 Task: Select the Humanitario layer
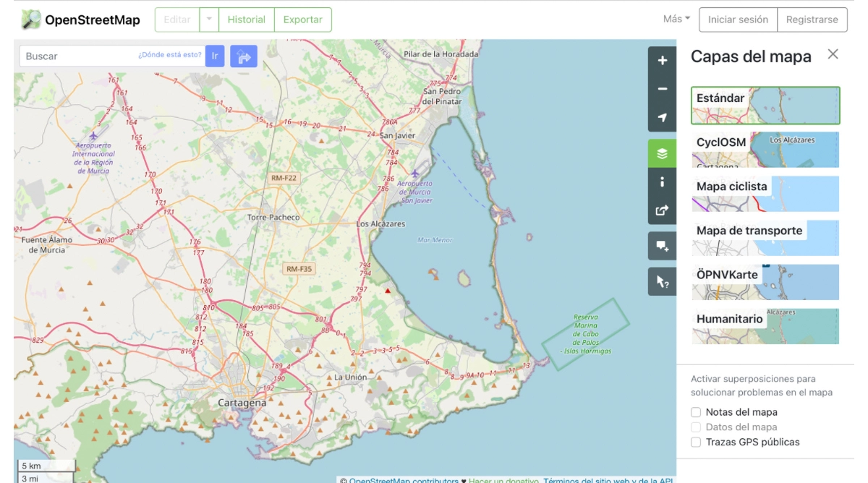pos(765,326)
